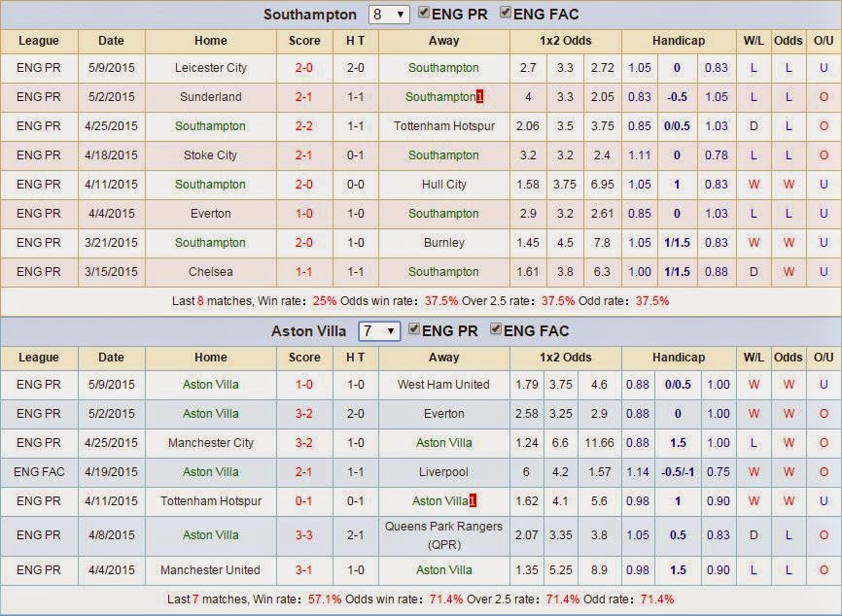Open Burnley team link
The height and width of the screenshot is (616, 842).
[444, 243]
